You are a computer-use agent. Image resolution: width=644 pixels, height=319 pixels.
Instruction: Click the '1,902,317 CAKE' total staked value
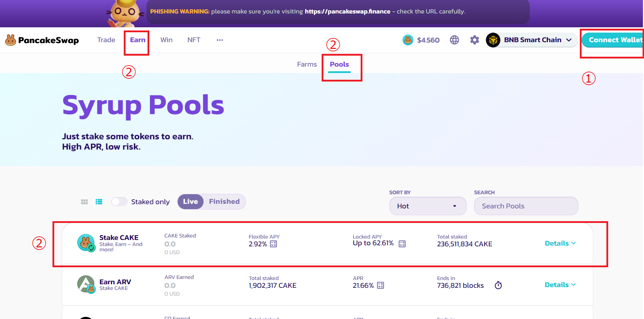tap(272, 285)
